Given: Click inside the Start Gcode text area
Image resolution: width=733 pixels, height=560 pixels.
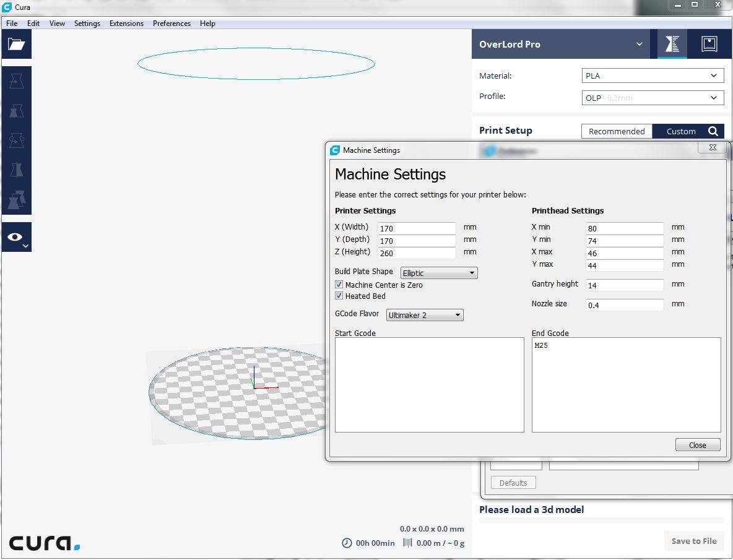Looking at the screenshot, I should pos(429,385).
